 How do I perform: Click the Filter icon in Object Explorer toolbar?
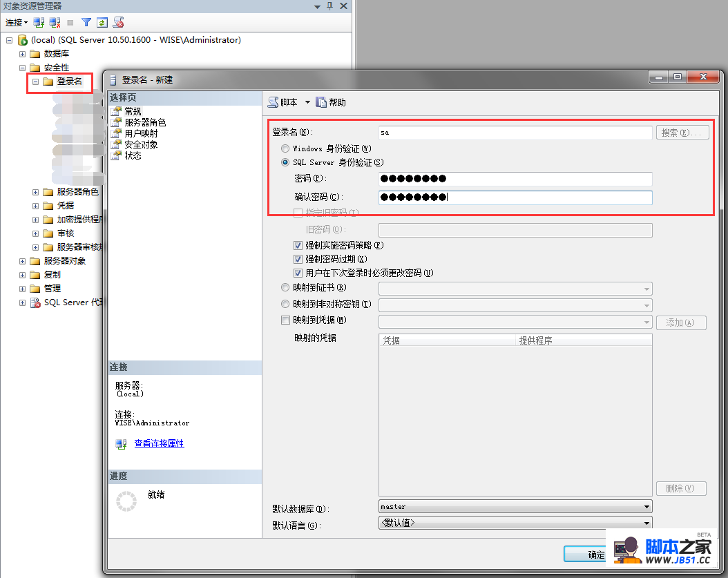click(86, 22)
